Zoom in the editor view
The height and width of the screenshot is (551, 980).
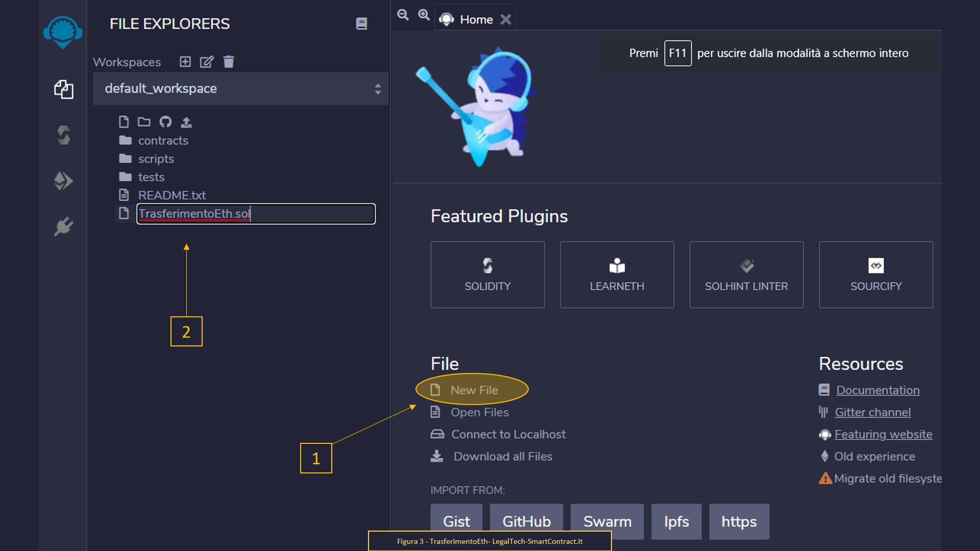424,15
